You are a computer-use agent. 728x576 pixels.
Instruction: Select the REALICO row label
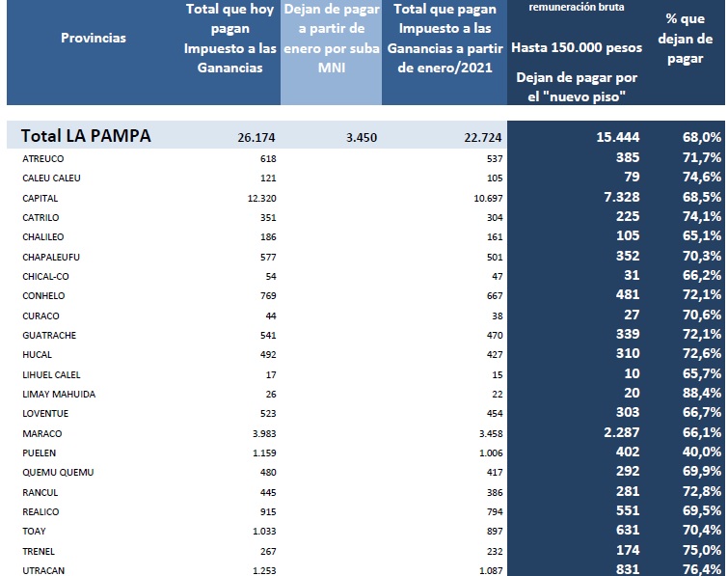(x=40, y=512)
